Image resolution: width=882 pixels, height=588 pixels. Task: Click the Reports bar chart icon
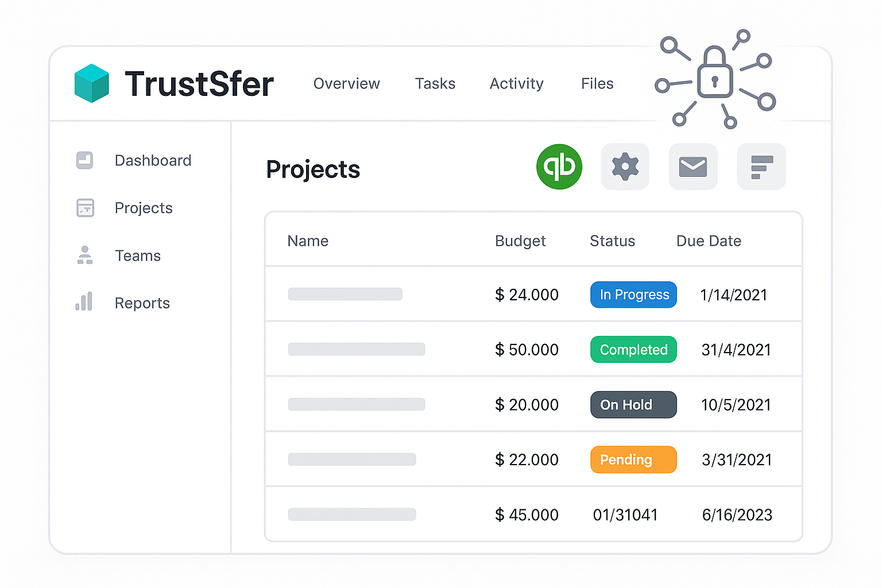click(x=84, y=302)
